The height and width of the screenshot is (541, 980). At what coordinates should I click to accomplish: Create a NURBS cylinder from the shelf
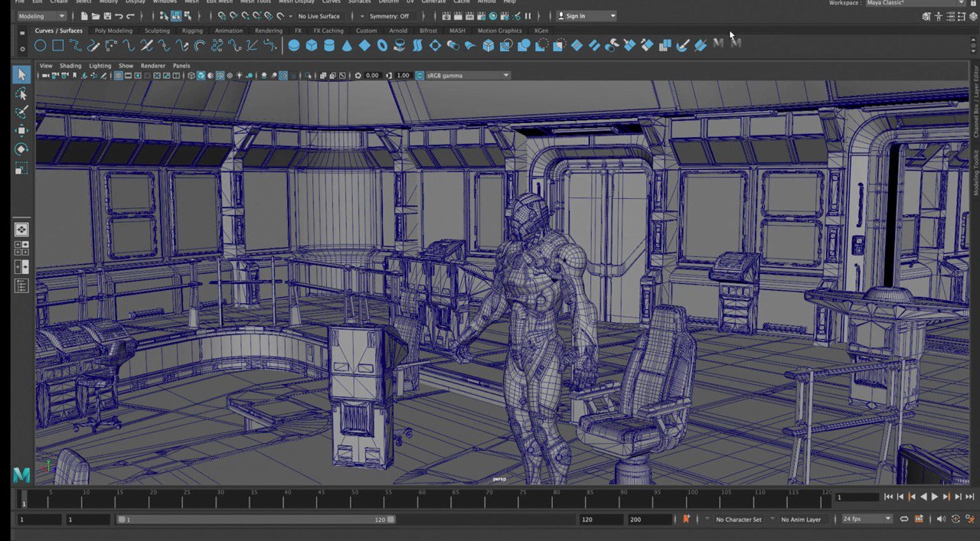coord(329,46)
